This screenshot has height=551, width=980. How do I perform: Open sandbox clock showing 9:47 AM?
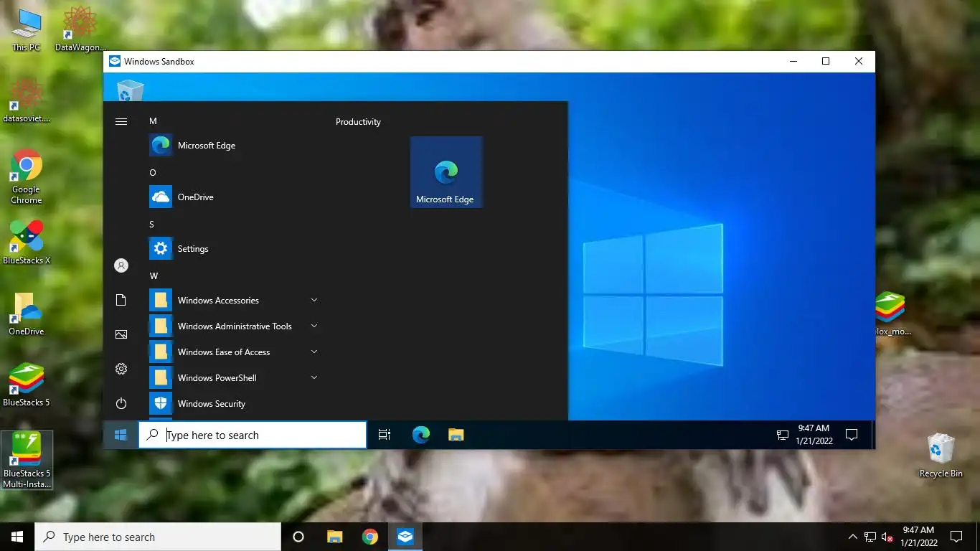pyautogui.click(x=814, y=435)
